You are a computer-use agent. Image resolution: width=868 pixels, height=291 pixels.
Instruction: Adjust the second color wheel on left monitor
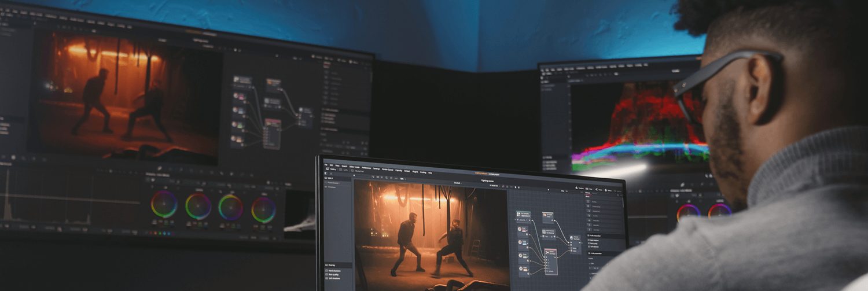coord(198,206)
